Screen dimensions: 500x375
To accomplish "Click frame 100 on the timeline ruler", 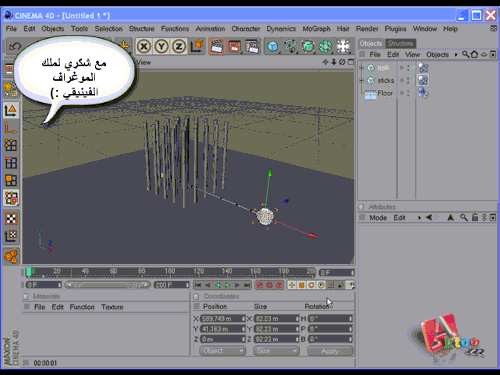I will click(x=170, y=271).
